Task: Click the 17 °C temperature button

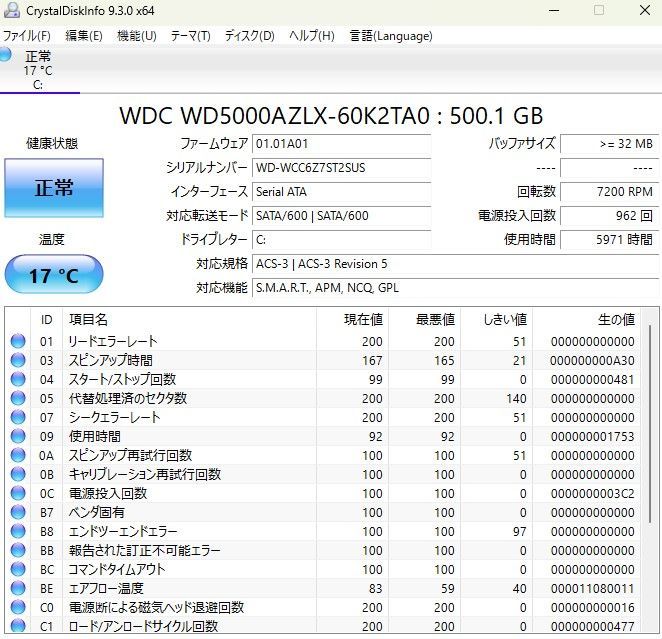Action: coord(54,275)
